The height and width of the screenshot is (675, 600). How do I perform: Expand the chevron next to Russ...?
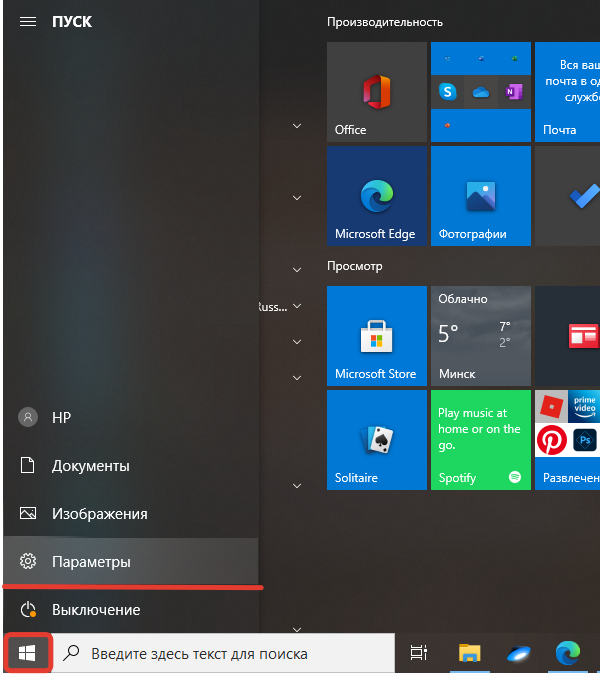click(x=297, y=306)
